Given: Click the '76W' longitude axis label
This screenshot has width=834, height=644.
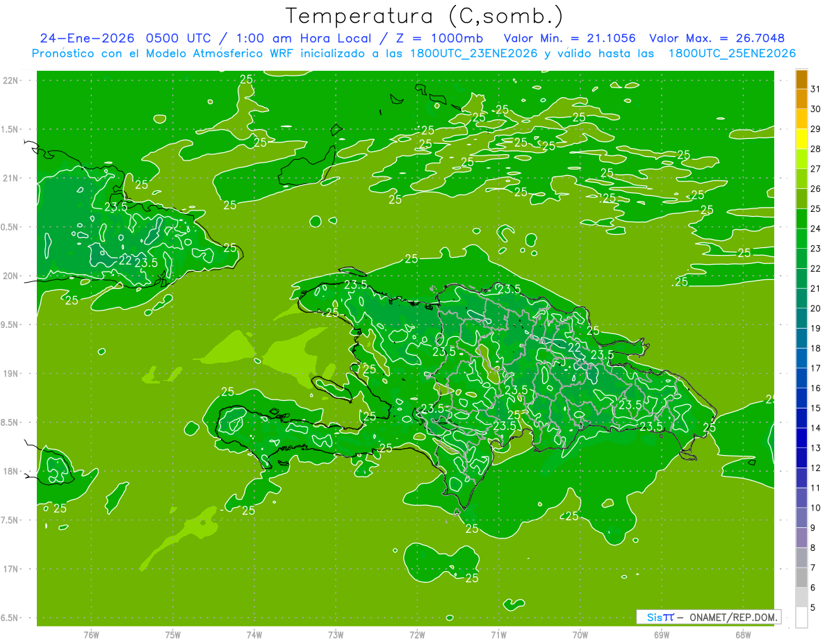Looking at the screenshot, I should click(91, 634).
